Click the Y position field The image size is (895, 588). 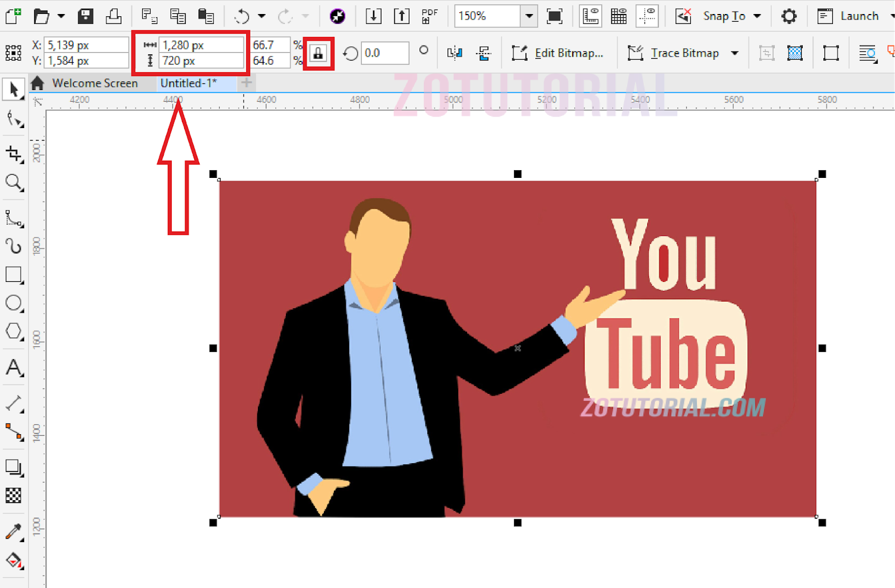86,60
